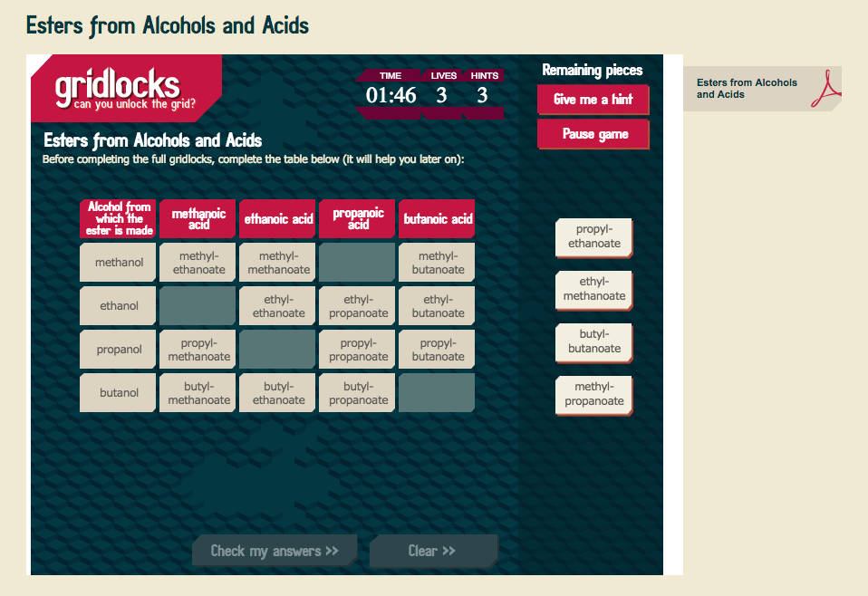Click the LIVES counter showing 3
This screenshot has width=868, height=596.
tap(442, 93)
